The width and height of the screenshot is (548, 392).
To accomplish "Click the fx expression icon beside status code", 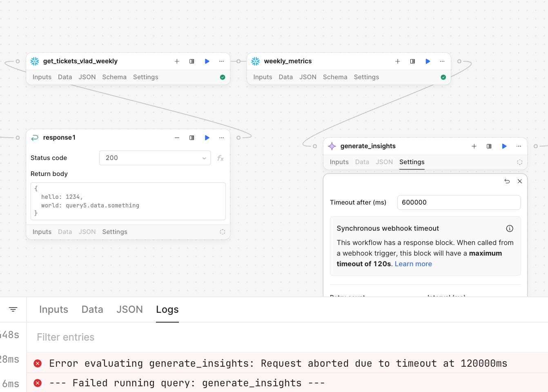I will click(x=221, y=158).
